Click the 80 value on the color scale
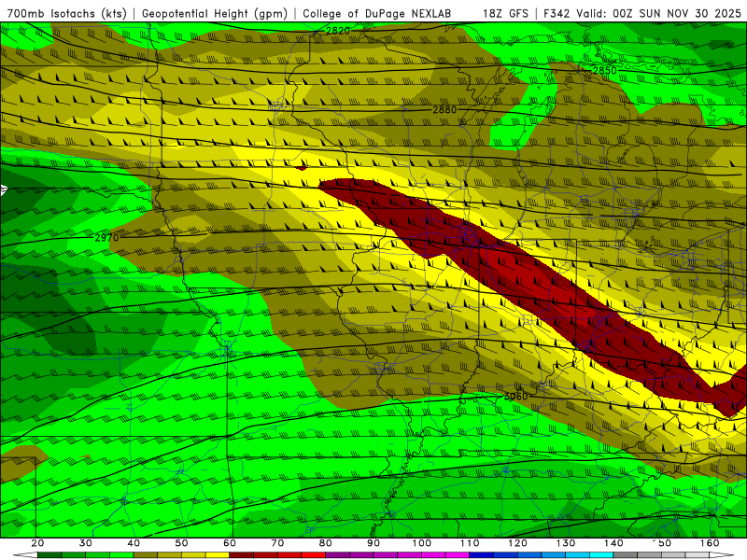 point(325,543)
